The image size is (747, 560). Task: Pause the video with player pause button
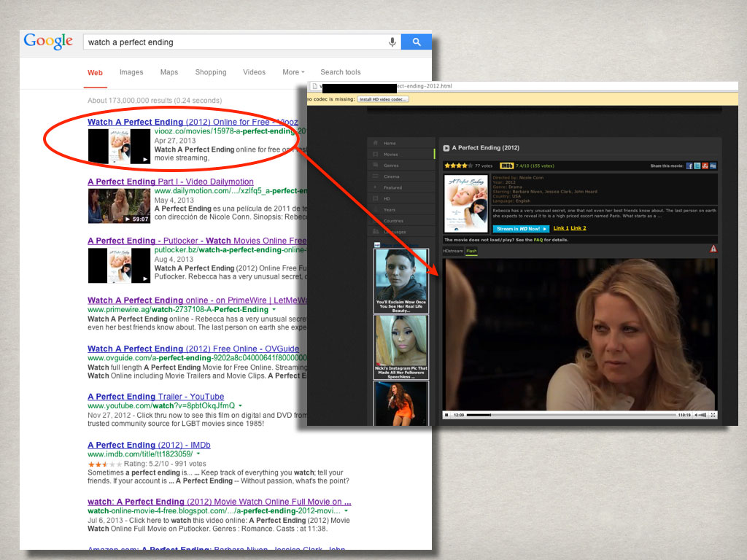447,415
